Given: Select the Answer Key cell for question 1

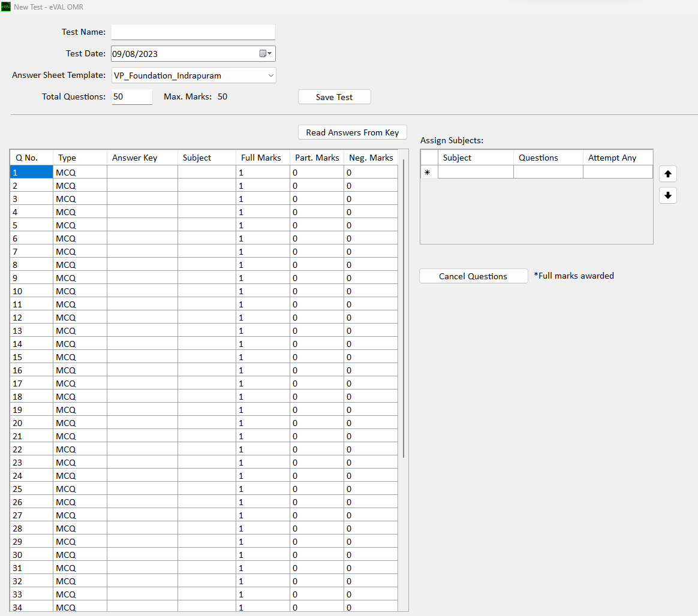Looking at the screenshot, I should [x=142, y=173].
